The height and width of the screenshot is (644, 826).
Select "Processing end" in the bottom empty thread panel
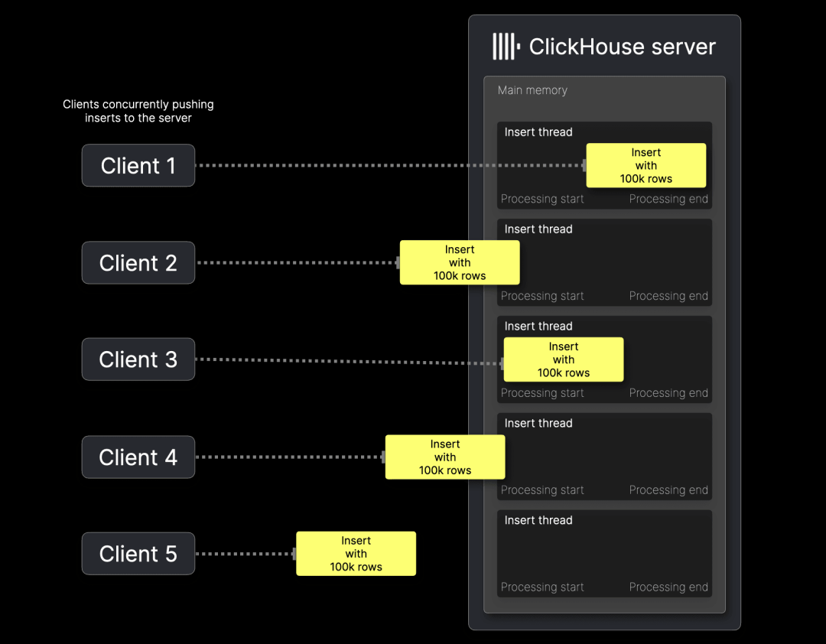668,587
